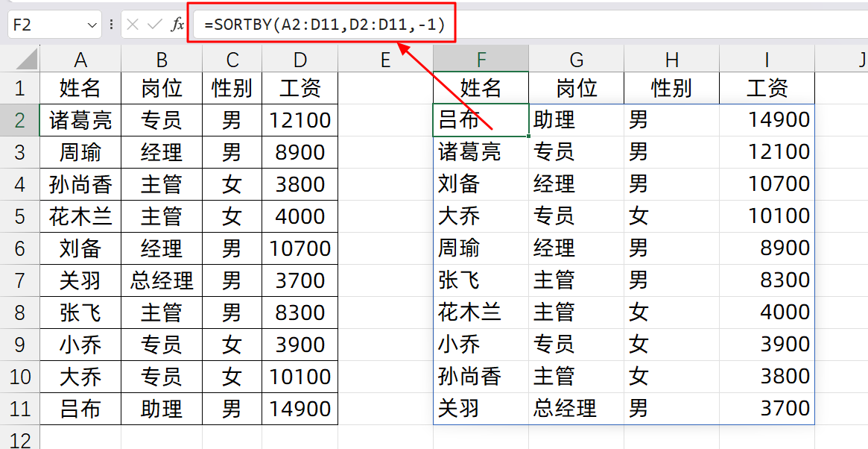Click cell B11 with 助理

point(162,409)
